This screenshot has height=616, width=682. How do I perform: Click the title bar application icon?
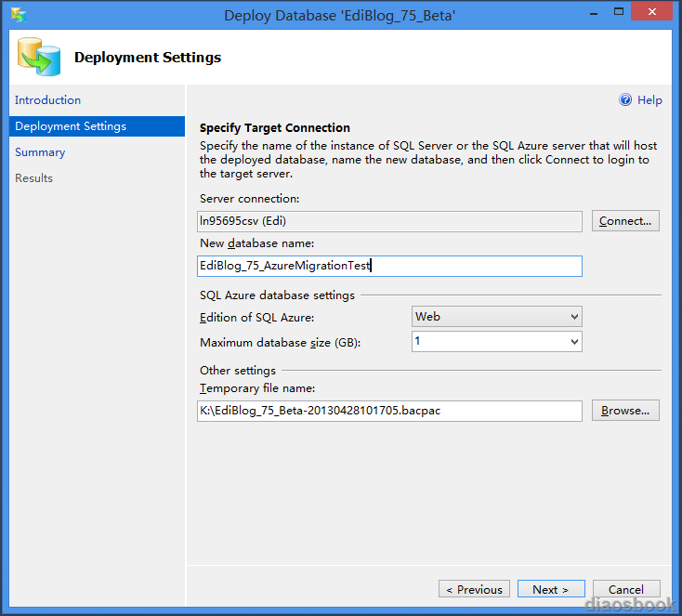coord(19,15)
